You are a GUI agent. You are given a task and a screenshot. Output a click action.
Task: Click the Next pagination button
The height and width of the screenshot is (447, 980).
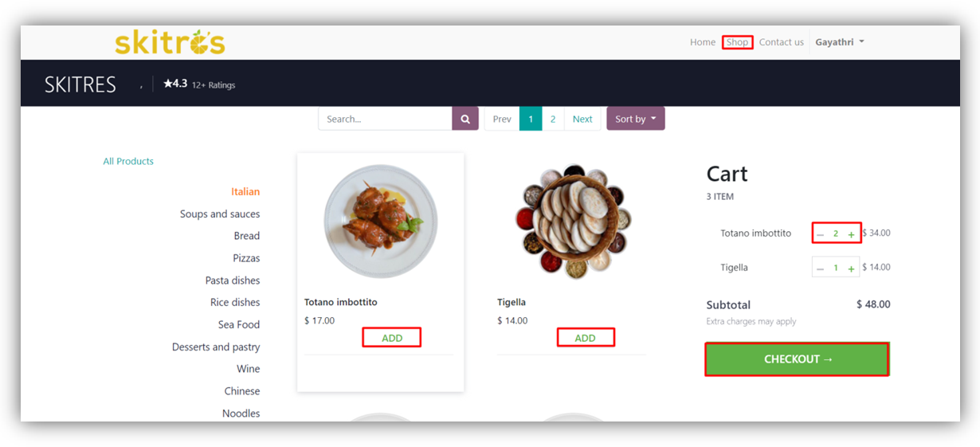click(x=582, y=119)
